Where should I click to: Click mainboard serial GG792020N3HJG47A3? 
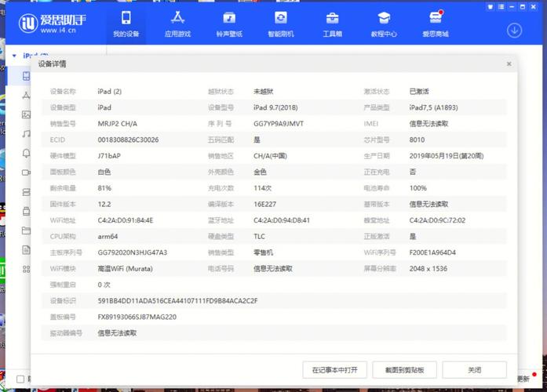[x=132, y=252]
